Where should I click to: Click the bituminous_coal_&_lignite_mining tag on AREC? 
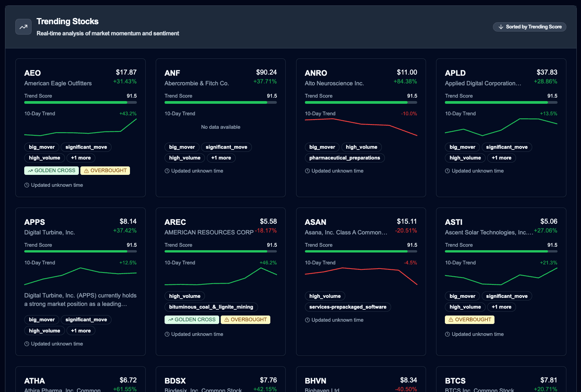click(211, 307)
